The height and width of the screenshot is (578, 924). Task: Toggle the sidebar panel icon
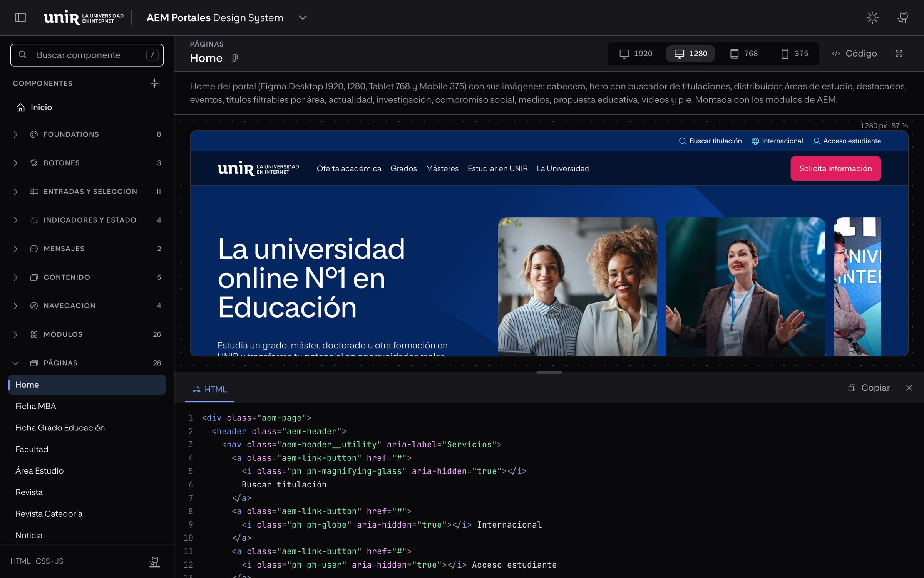coord(20,17)
